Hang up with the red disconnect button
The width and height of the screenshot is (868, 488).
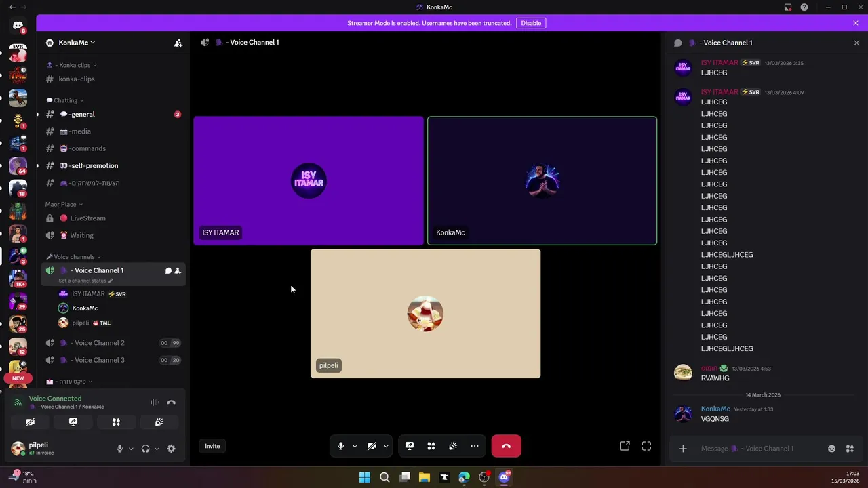click(x=506, y=446)
